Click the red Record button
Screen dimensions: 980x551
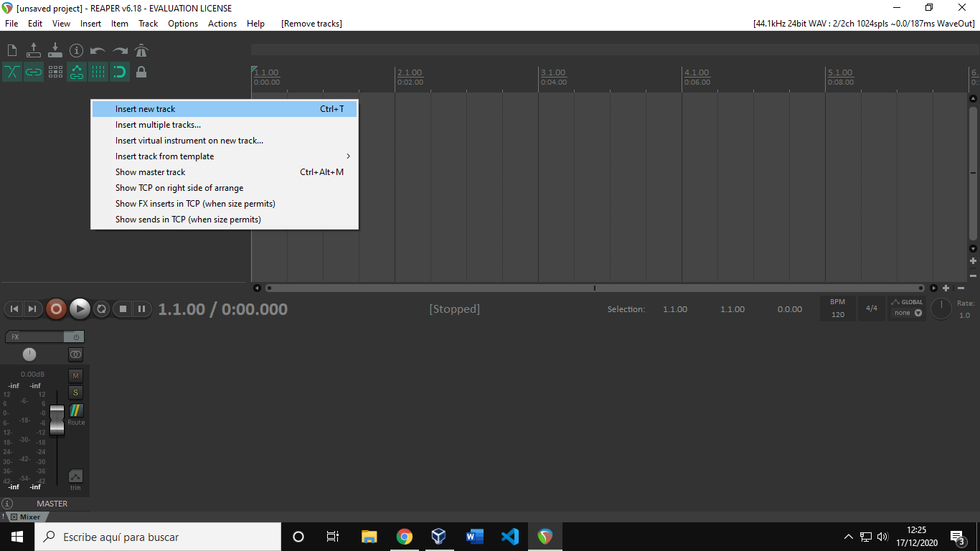coord(56,309)
